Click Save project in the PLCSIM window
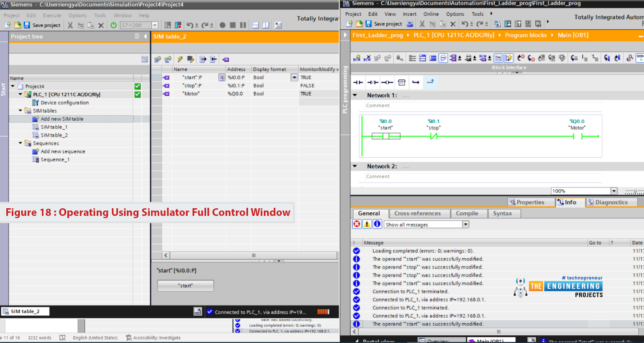Viewport: 644px width, 343px height. click(43, 25)
